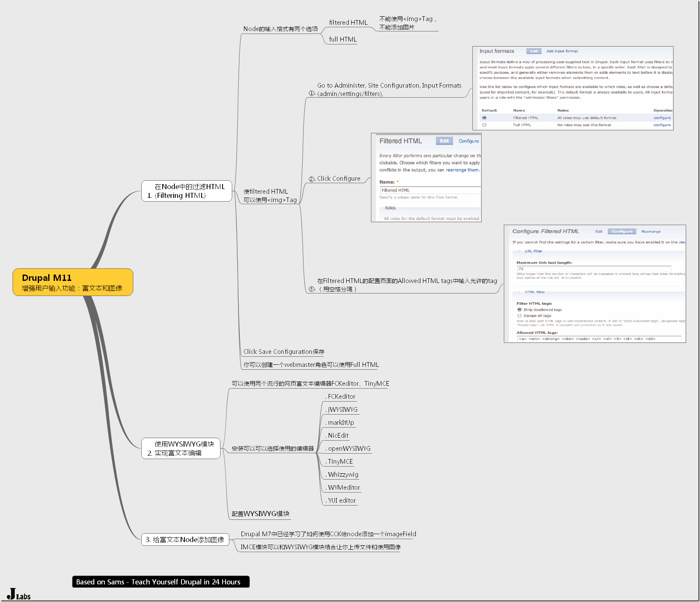The image size is (700, 602).
Task: Click the '. YUI editor' list item
Action: [341, 501]
